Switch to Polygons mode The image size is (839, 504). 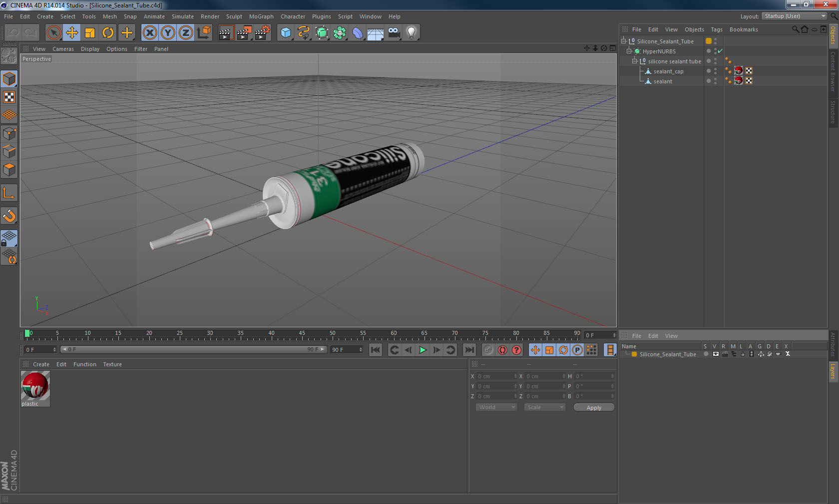point(9,170)
